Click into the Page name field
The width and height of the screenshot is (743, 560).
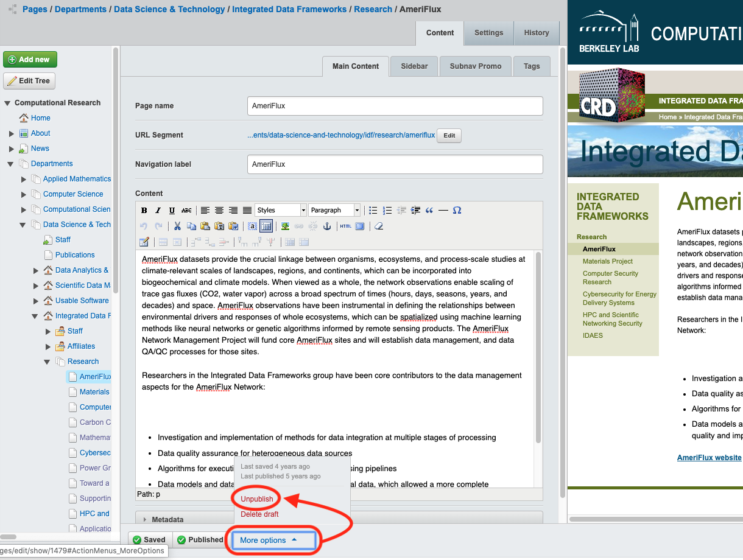pos(395,106)
